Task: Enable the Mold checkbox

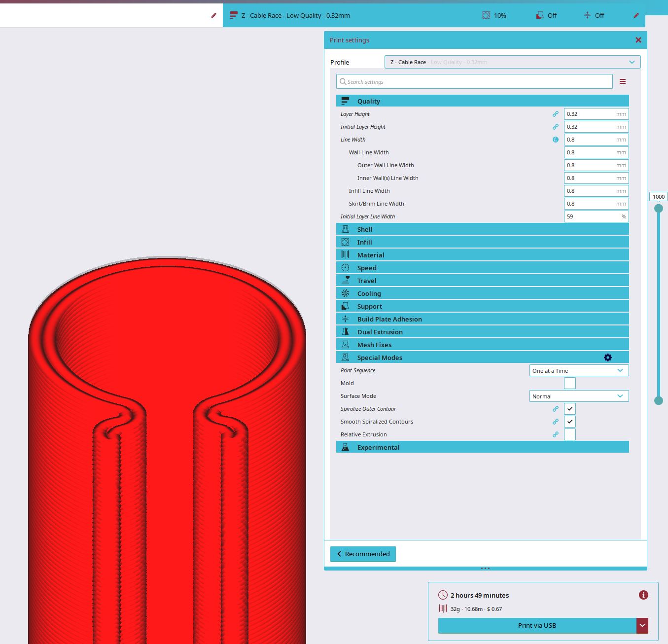Action: (569, 383)
